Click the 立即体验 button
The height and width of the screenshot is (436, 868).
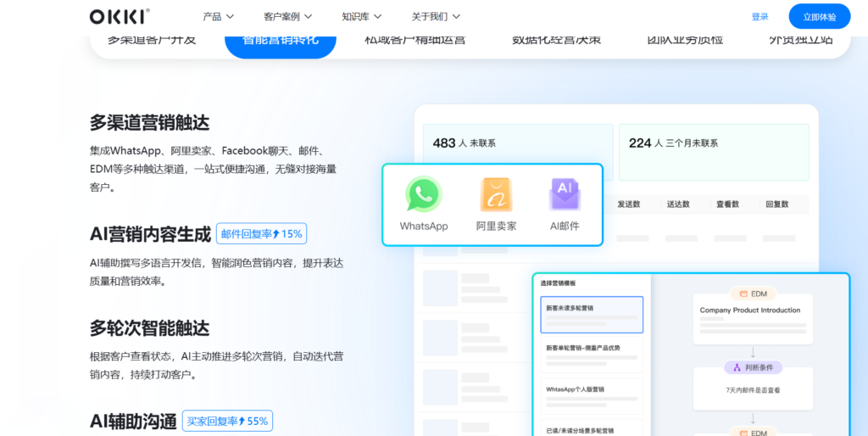tap(819, 16)
